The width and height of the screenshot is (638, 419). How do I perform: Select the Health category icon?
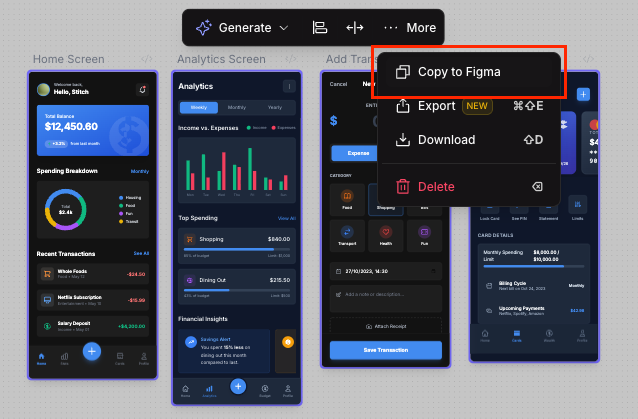(x=385, y=235)
